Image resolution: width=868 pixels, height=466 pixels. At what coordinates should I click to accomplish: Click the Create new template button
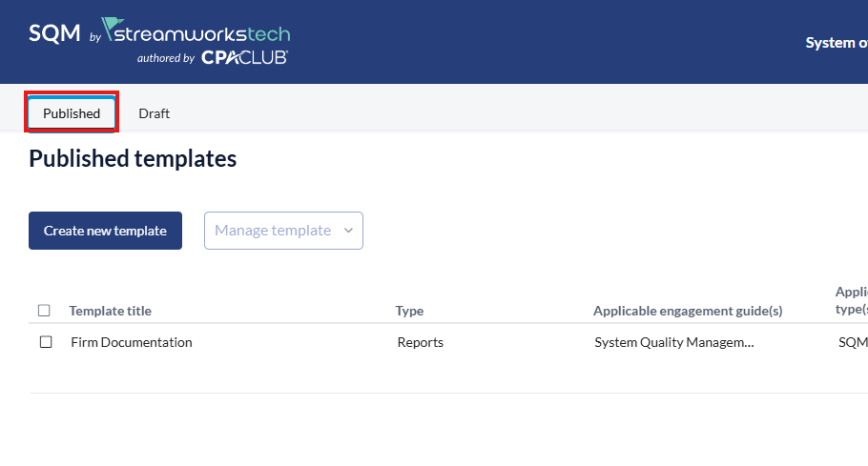[105, 231]
